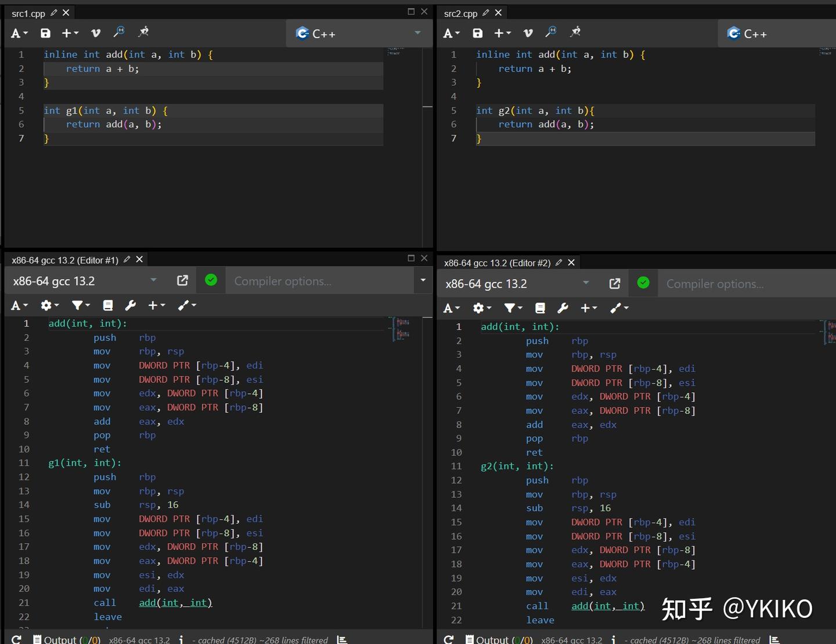Open filter funnel dropdown in Editor #1 compiler
The image size is (836, 644).
81,305
